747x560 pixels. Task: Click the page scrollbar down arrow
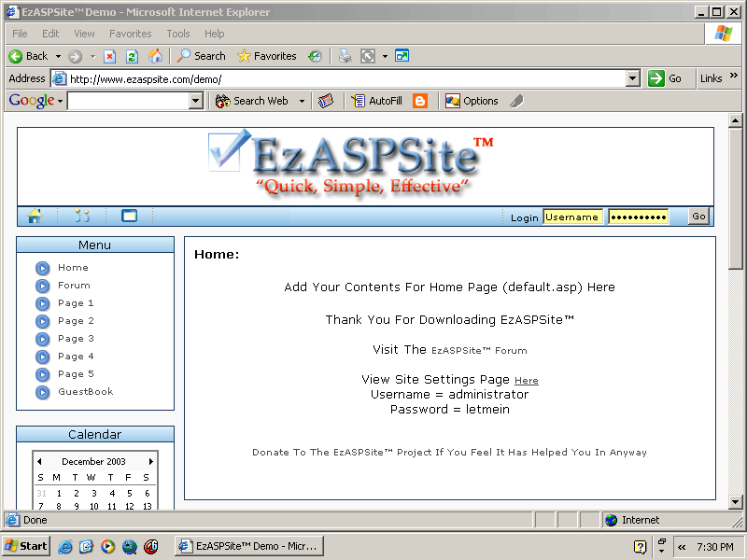[x=735, y=501]
